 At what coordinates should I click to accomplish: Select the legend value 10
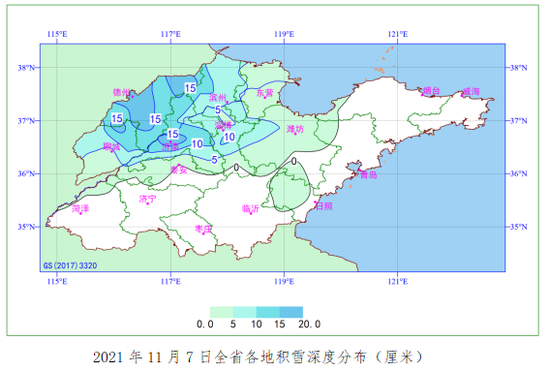click(x=256, y=324)
